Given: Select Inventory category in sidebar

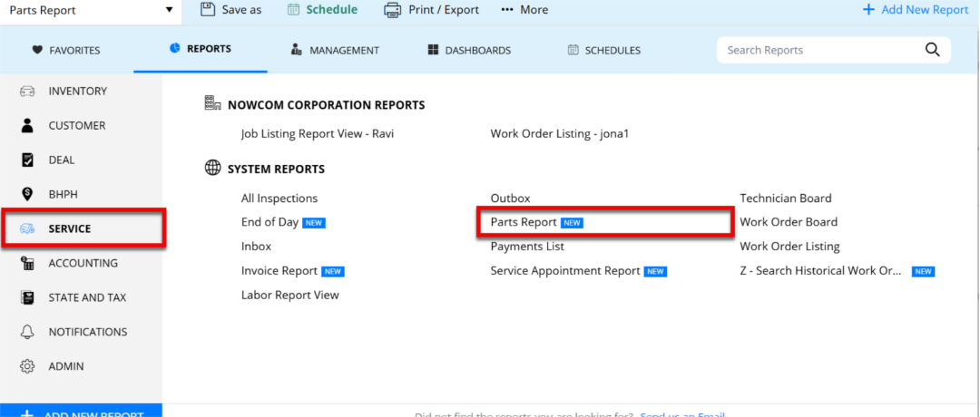Looking at the screenshot, I should pos(81,92).
